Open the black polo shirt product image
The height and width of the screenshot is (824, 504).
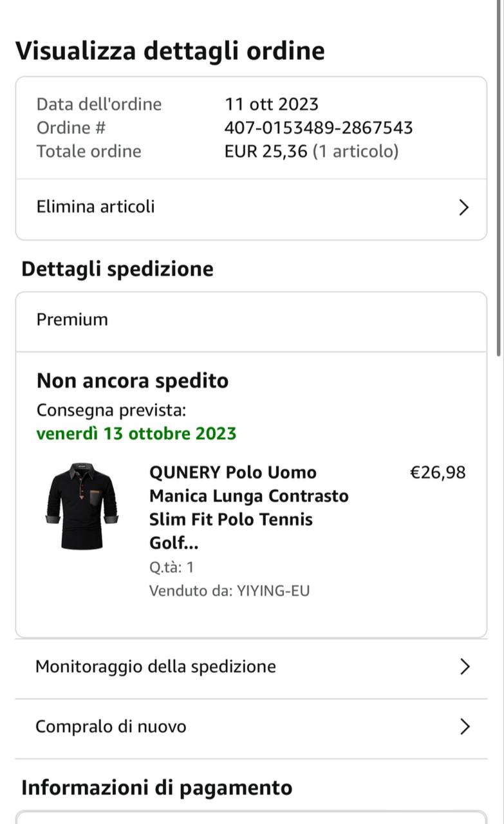[x=81, y=507]
